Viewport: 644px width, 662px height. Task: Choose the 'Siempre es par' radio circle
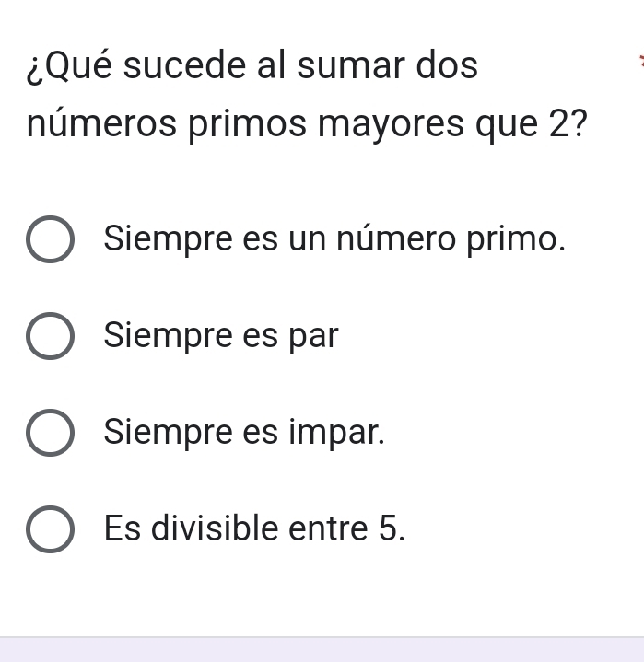50,336
